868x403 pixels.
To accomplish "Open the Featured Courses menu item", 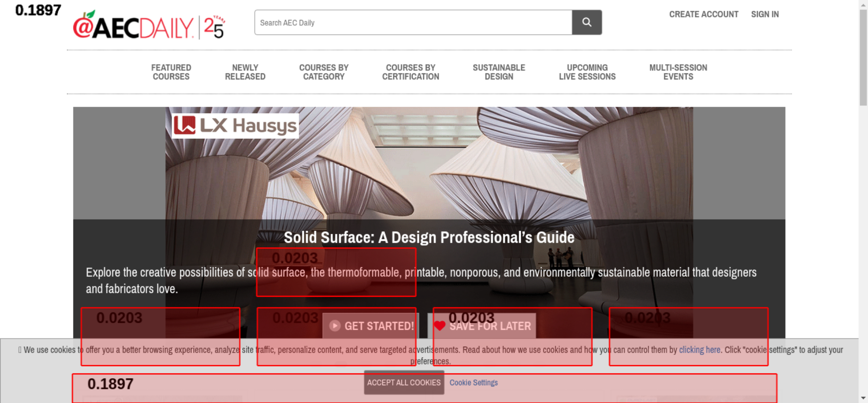I will coord(171,72).
